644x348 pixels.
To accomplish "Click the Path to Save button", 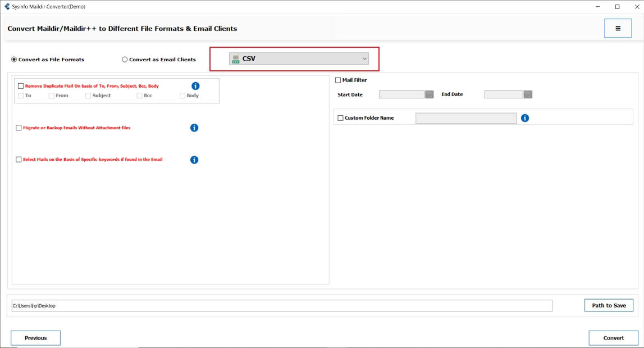I will [x=609, y=305].
